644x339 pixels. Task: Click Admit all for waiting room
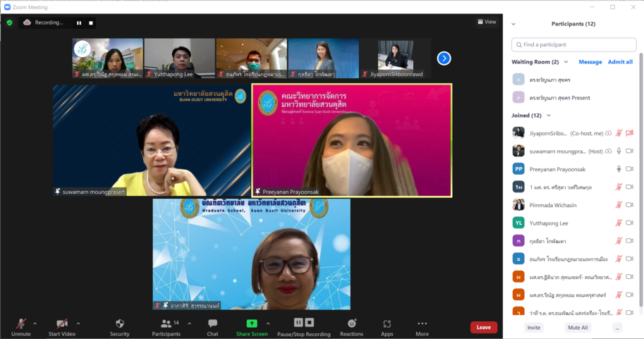[x=620, y=62]
